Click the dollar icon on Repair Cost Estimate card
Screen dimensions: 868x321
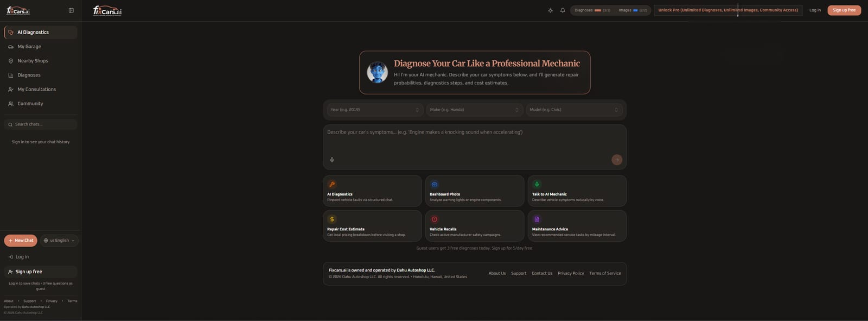coord(332,219)
